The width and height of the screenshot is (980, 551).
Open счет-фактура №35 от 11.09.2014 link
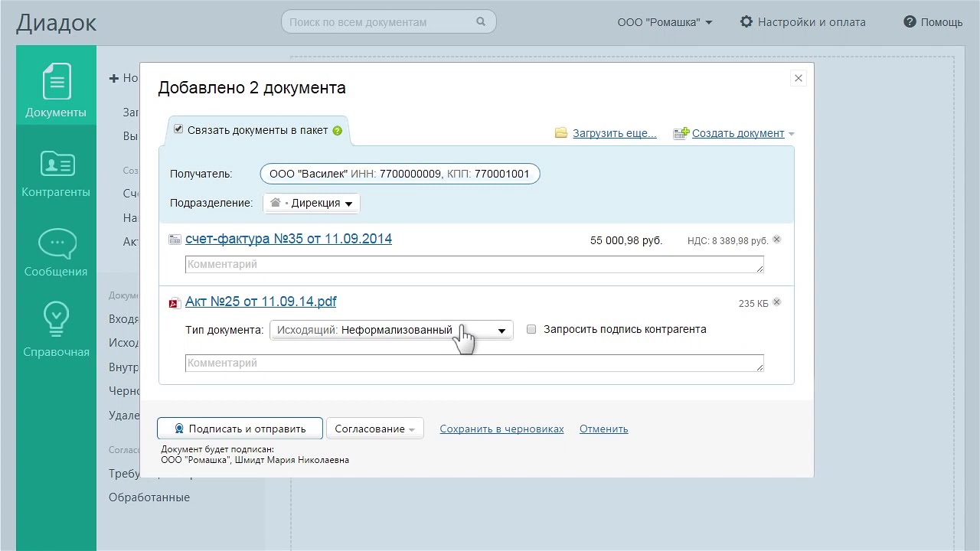[x=289, y=239]
